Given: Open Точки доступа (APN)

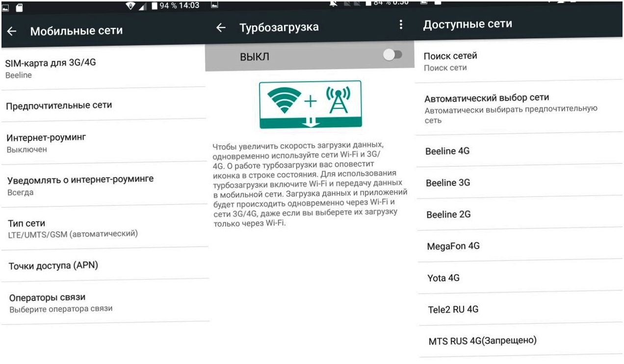Looking at the screenshot, I should tap(105, 265).
